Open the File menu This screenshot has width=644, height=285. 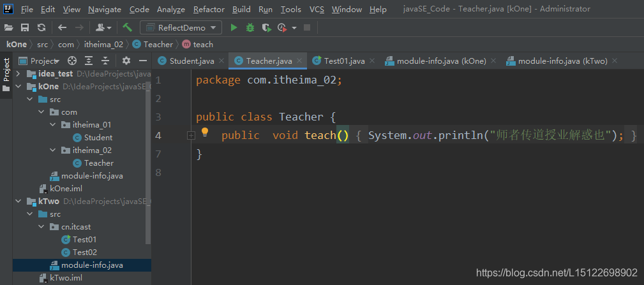point(27,9)
